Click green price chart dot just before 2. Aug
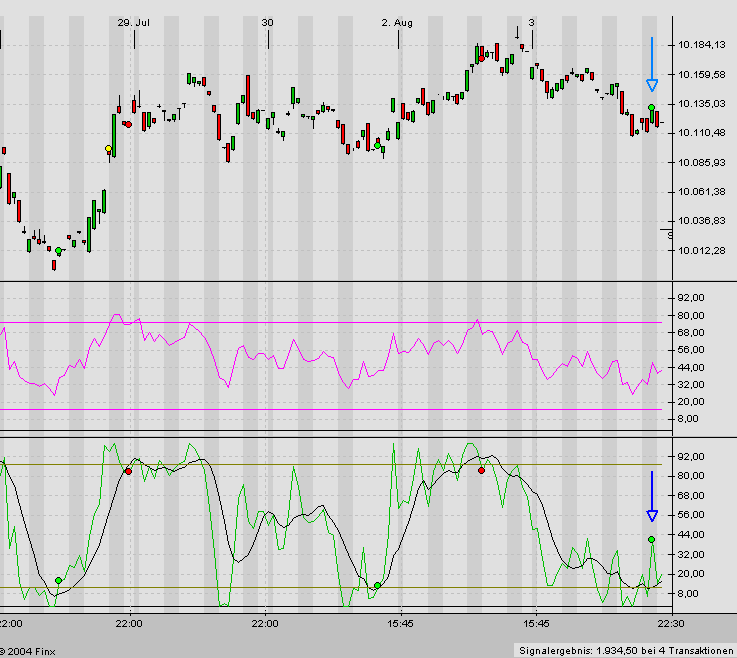 (378, 146)
